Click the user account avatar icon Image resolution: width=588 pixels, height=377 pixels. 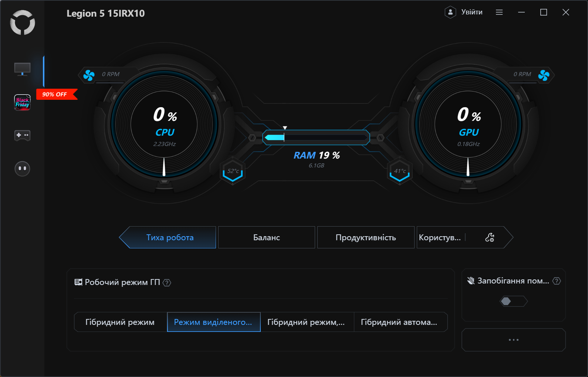(450, 12)
